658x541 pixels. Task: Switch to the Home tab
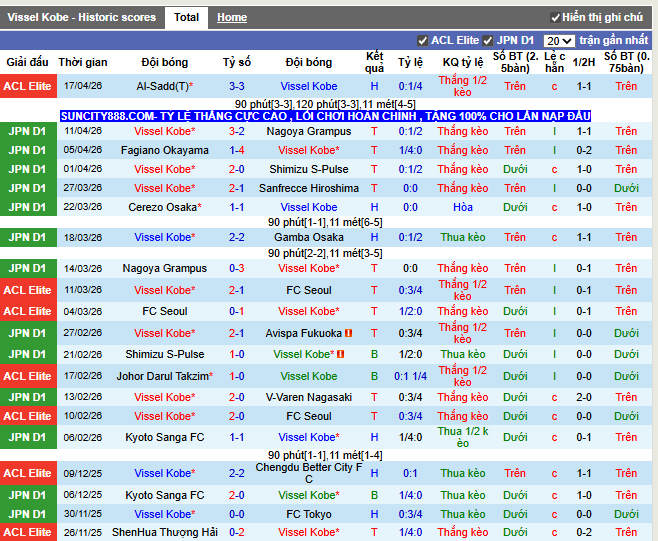coord(232,18)
